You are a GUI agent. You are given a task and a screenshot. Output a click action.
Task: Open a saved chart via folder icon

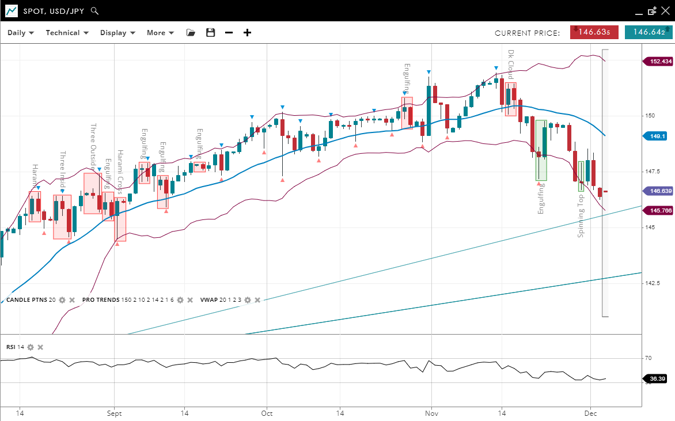pyautogui.click(x=191, y=33)
